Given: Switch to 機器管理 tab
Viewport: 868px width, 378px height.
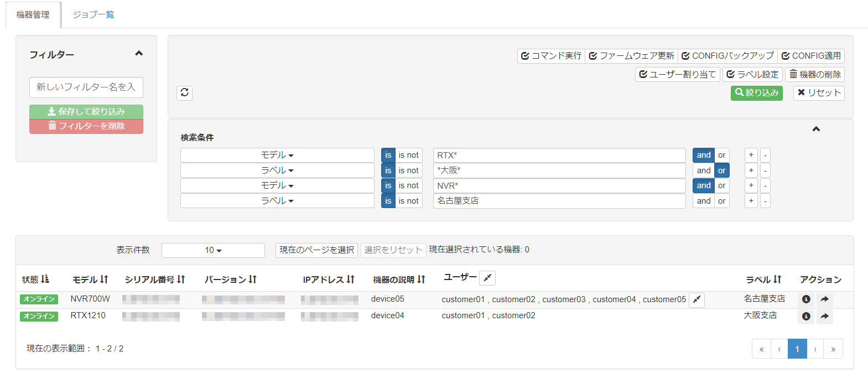Looking at the screenshot, I should coord(33,15).
